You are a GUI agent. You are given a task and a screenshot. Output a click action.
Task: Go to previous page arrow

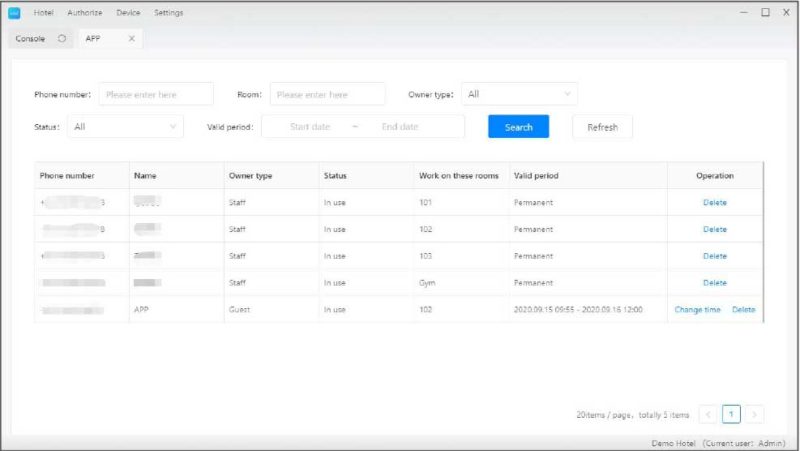707,414
